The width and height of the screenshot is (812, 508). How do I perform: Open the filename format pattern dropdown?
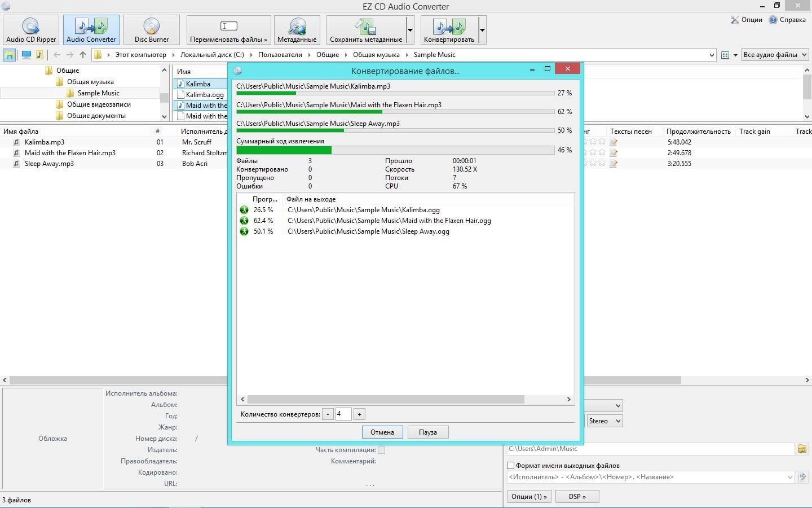coord(790,478)
